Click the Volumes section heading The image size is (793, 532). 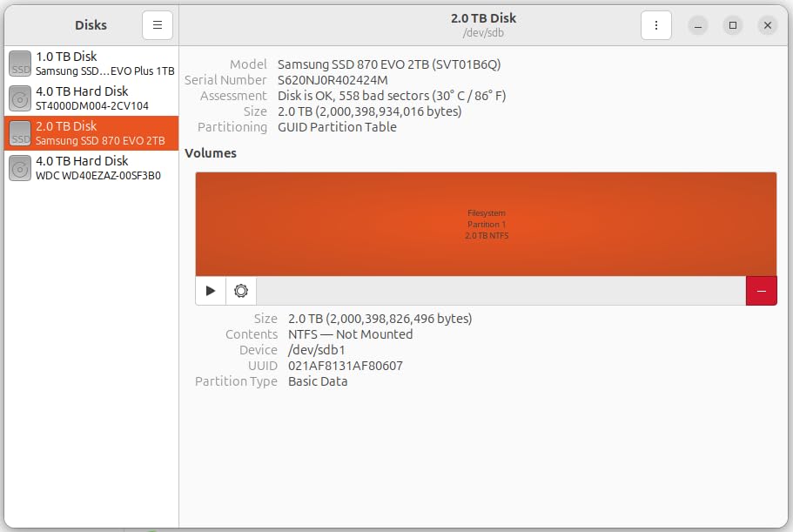point(209,153)
